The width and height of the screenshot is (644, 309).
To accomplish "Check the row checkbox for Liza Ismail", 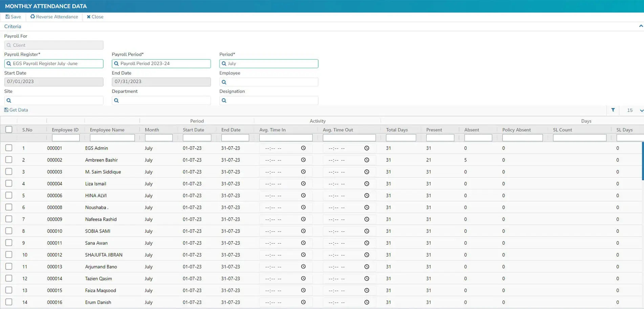I will click(9, 183).
